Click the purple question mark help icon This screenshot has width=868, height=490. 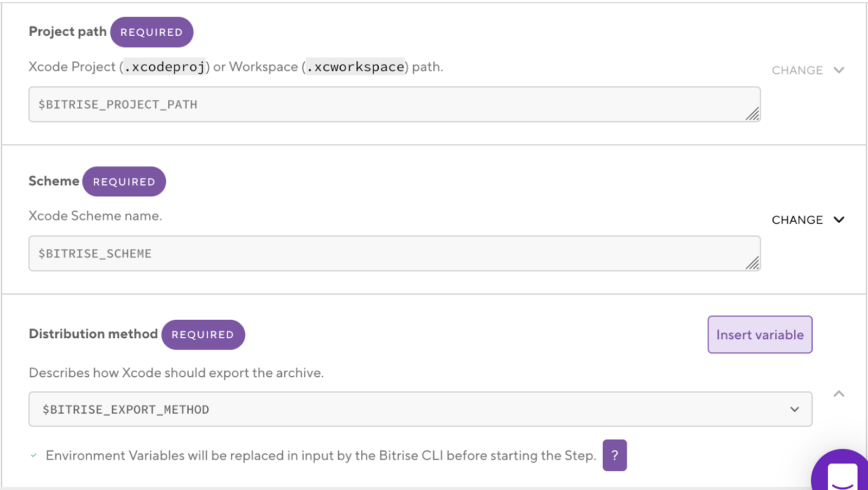coord(614,455)
